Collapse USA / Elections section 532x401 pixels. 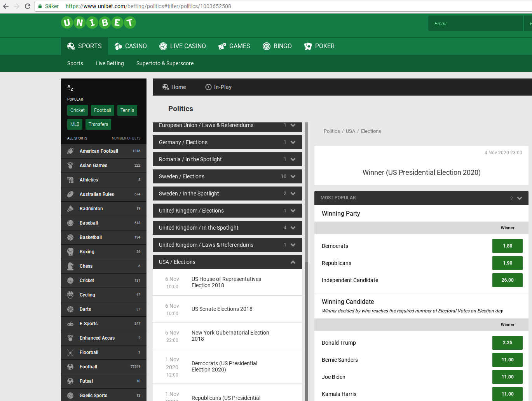[x=227, y=262]
